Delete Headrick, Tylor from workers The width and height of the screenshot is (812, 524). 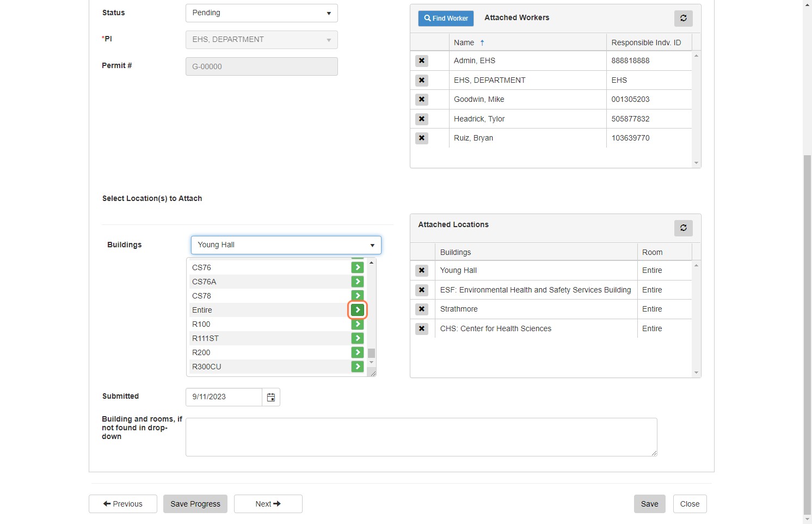coord(421,119)
